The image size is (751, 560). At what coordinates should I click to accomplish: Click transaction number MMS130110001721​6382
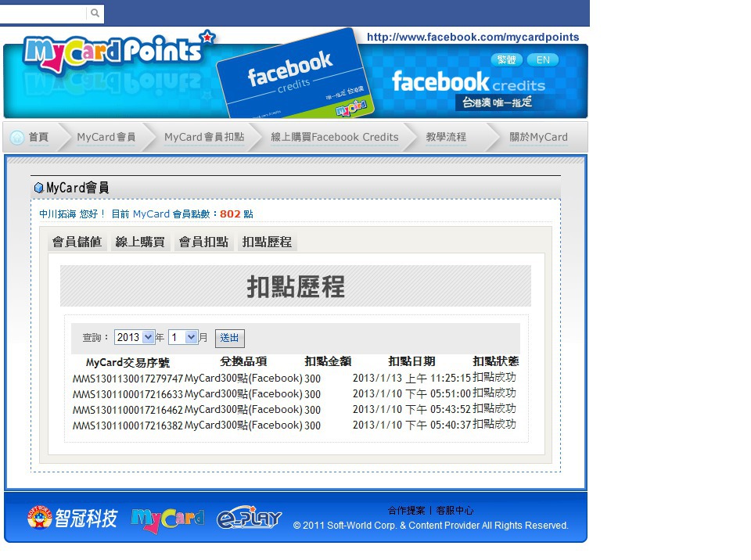[128, 425]
